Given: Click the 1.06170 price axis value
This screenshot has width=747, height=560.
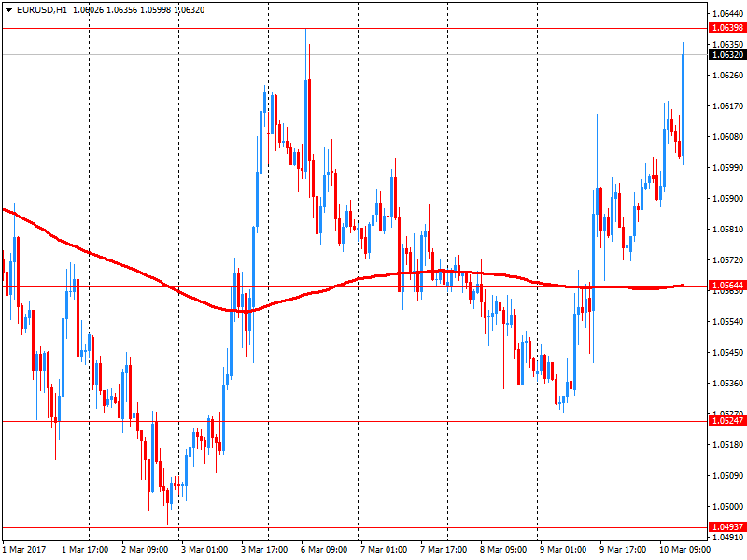Looking at the screenshot, I should coord(728,105).
